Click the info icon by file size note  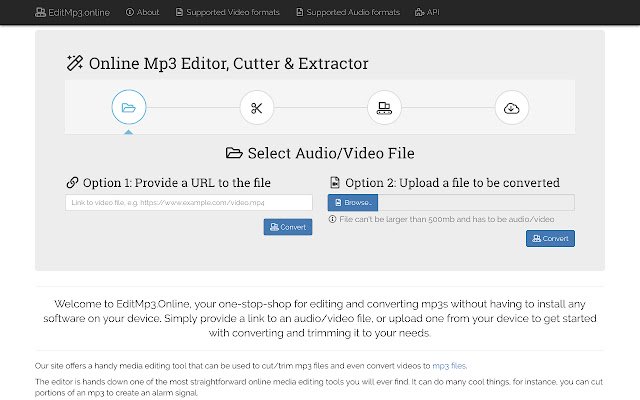click(x=333, y=219)
